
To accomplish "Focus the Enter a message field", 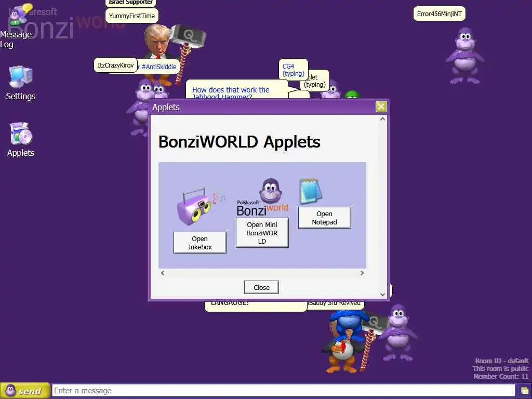I will [x=283, y=391].
